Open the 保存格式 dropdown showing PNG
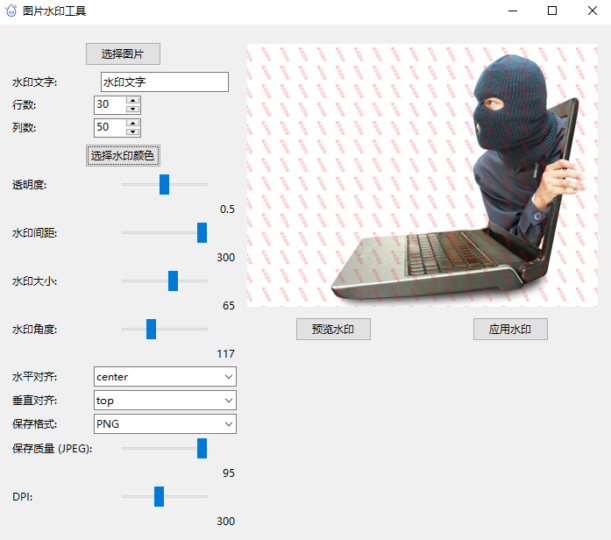The image size is (611, 540). coord(164,424)
